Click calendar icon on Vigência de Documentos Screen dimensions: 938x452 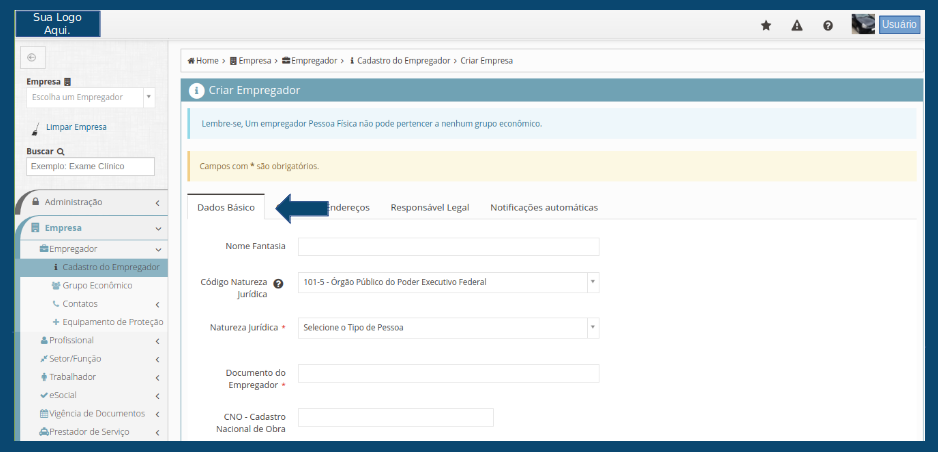44,414
